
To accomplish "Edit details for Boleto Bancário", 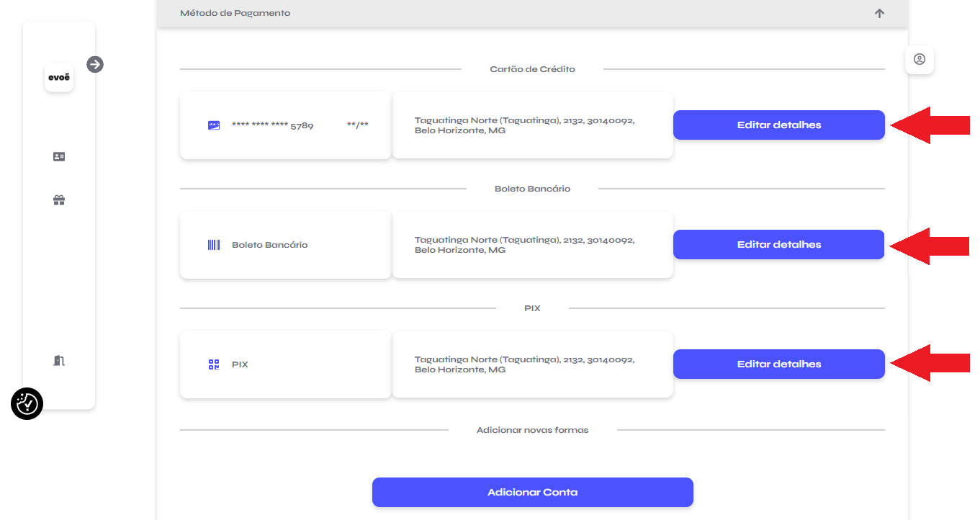I will (778, 245).
